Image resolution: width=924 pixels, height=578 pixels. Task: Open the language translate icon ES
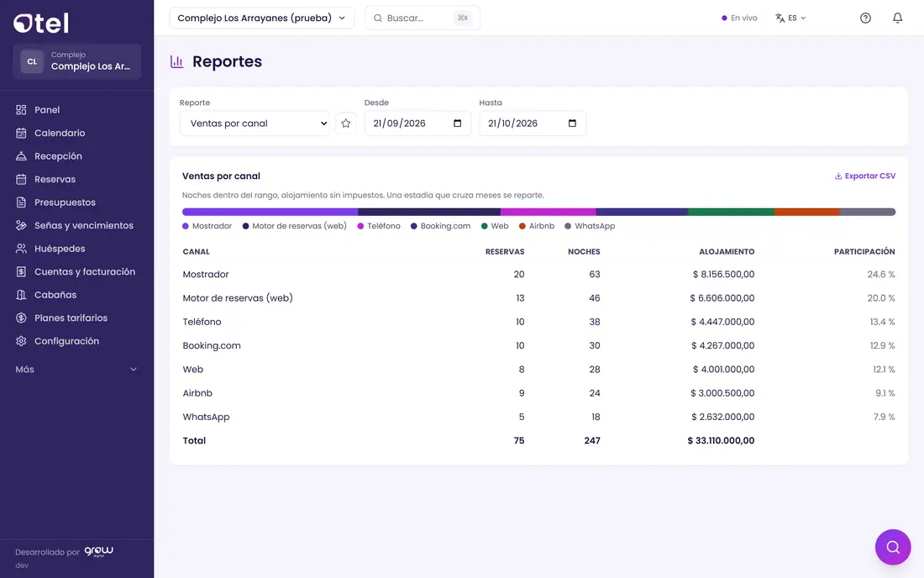coord(790,18)
